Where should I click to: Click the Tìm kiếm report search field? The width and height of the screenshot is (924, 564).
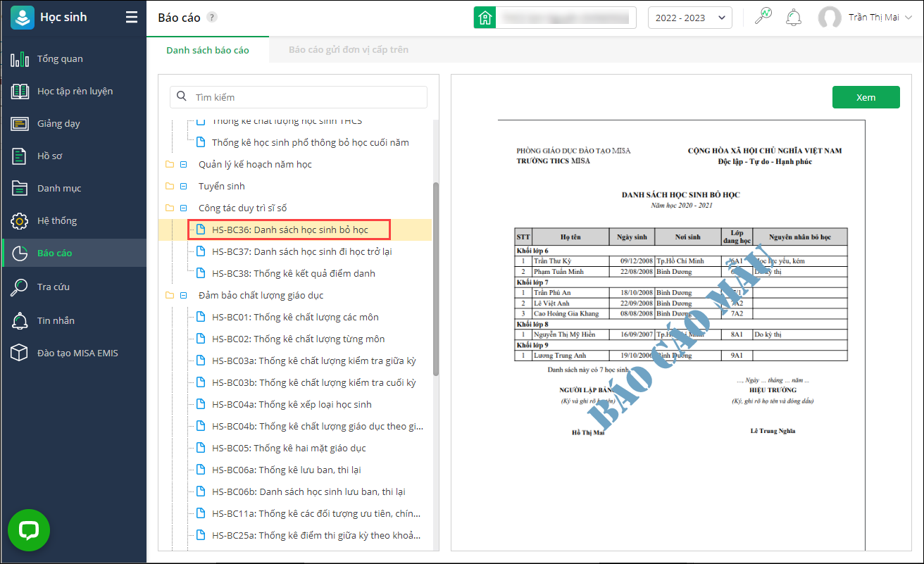(299, 97)
